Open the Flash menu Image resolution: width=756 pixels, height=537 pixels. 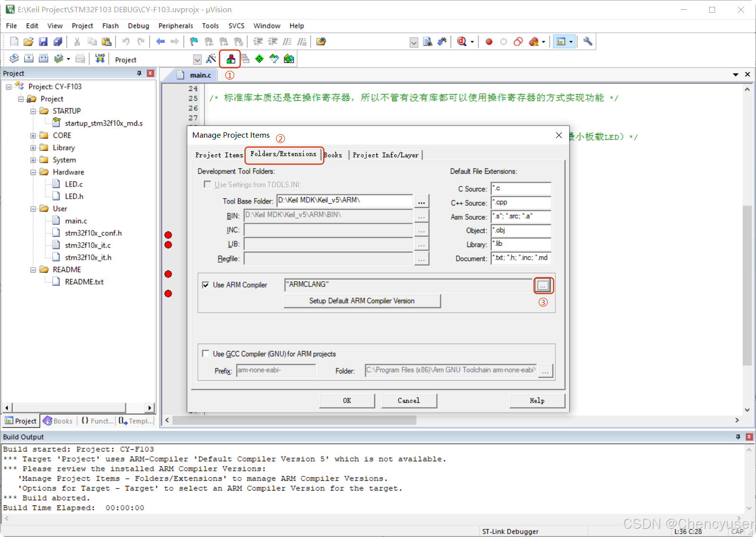(110, 26)
